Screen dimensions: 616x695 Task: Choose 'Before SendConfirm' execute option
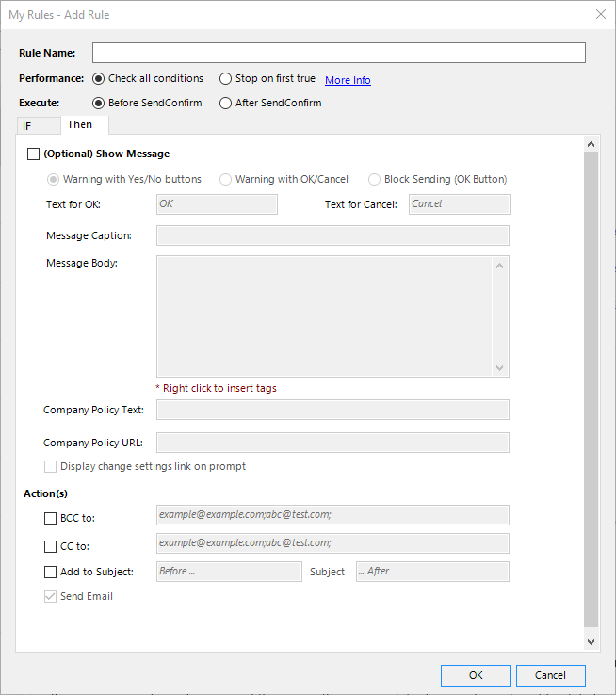tap(99, 104)
